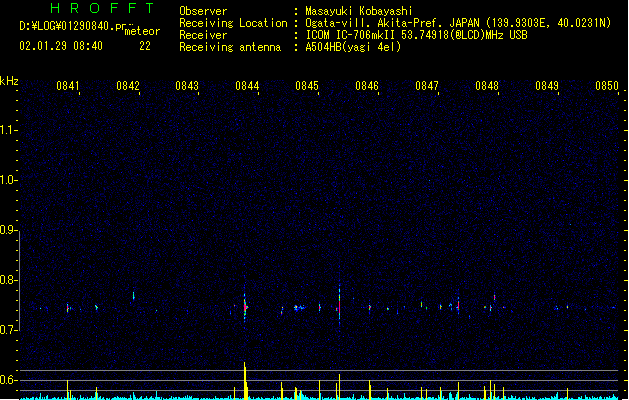This screenshot has width=629, height=400.
Task: Click the 0847 time marker
Action: click(427, 86)
